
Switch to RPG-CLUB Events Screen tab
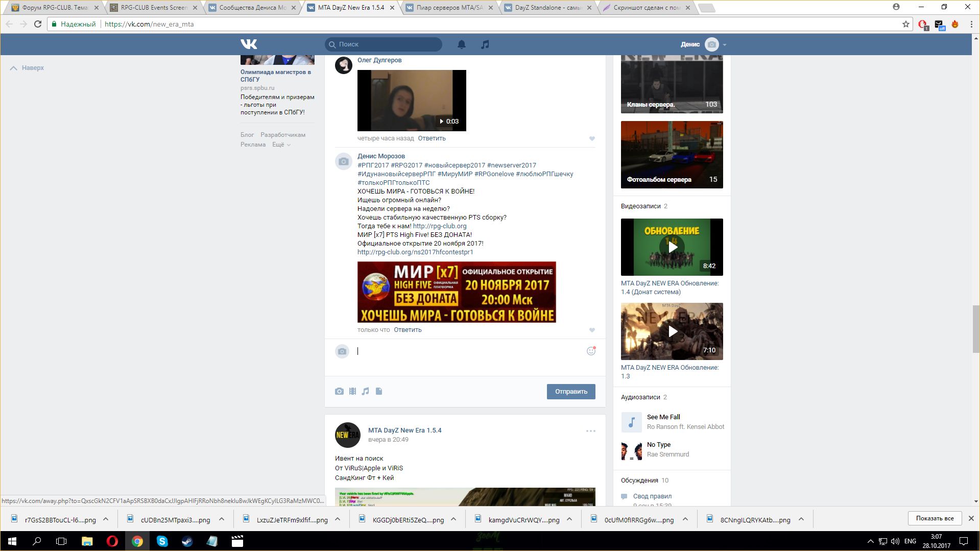[x=153, y=8]
